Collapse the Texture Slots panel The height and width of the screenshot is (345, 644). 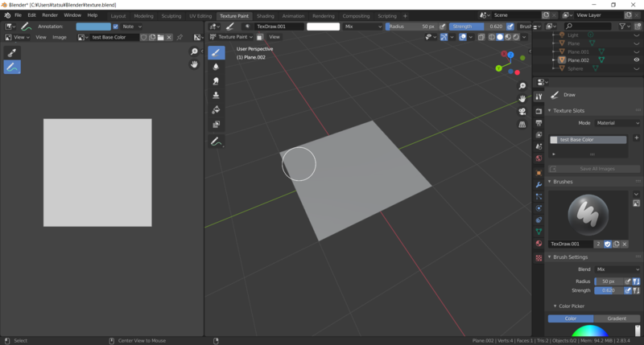coord(550,111)
